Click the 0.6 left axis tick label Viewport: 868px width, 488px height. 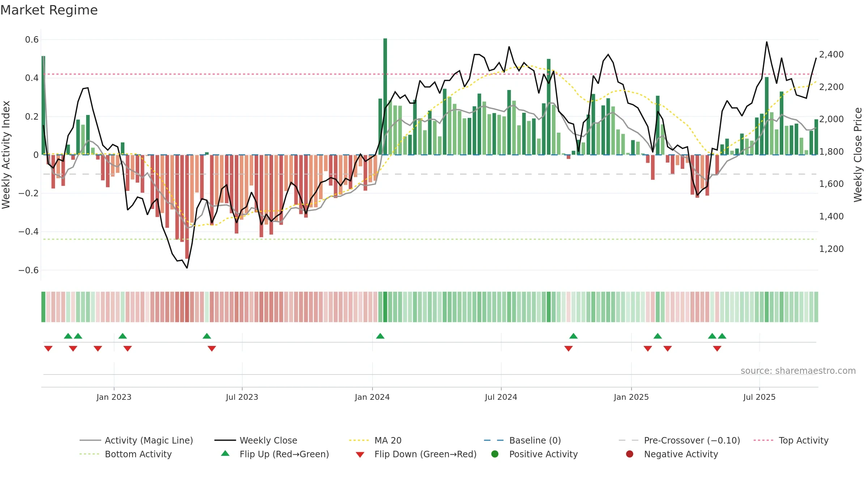click(32, 40)
